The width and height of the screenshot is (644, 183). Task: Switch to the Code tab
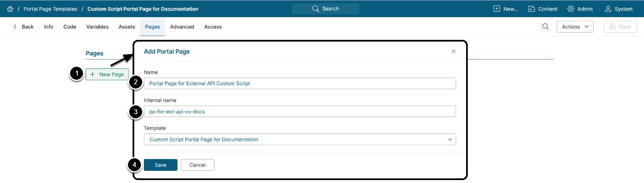point(70,27)
